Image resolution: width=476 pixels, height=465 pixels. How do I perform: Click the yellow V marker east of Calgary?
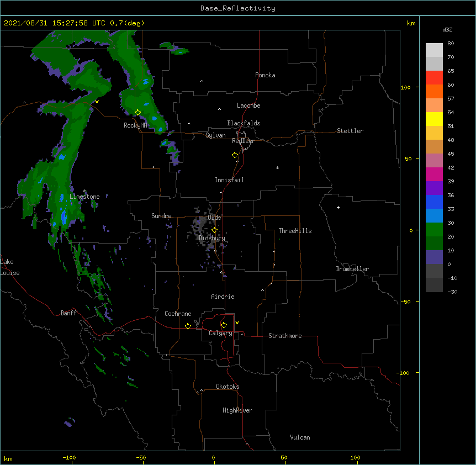(237, 323)
